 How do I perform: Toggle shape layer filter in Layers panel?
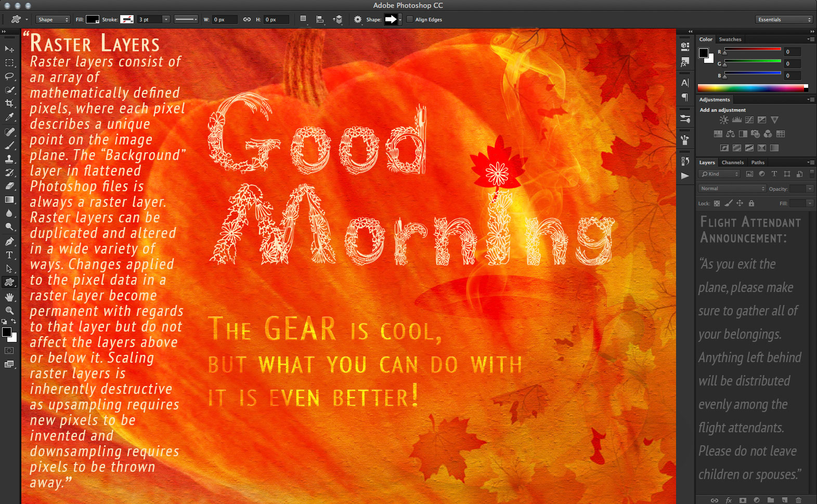787,174
